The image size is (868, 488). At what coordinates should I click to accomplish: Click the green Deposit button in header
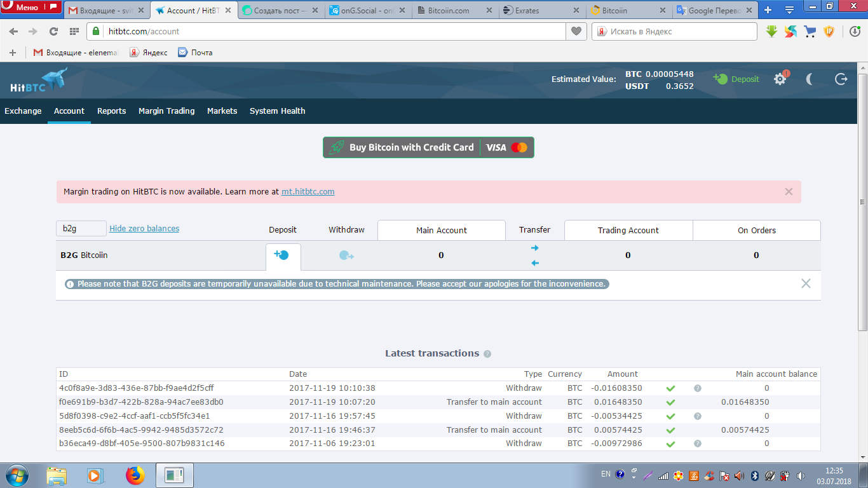point(736,79)
